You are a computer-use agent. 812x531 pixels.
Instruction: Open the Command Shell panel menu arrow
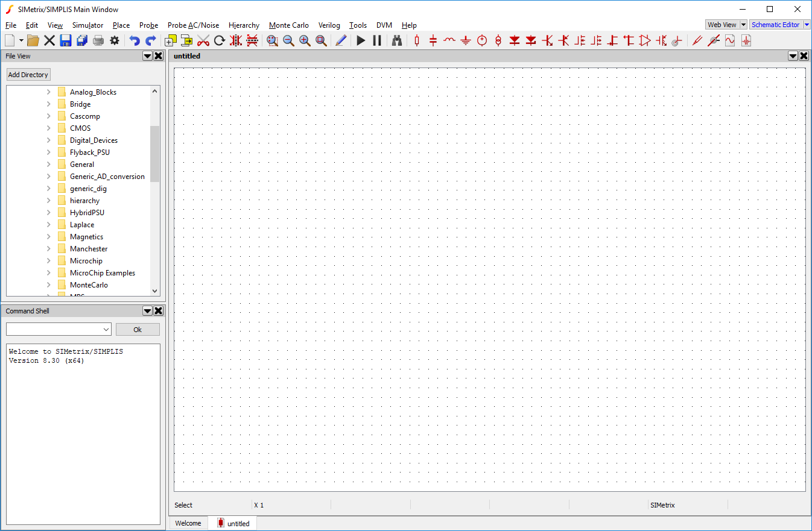tap(147, 311)
